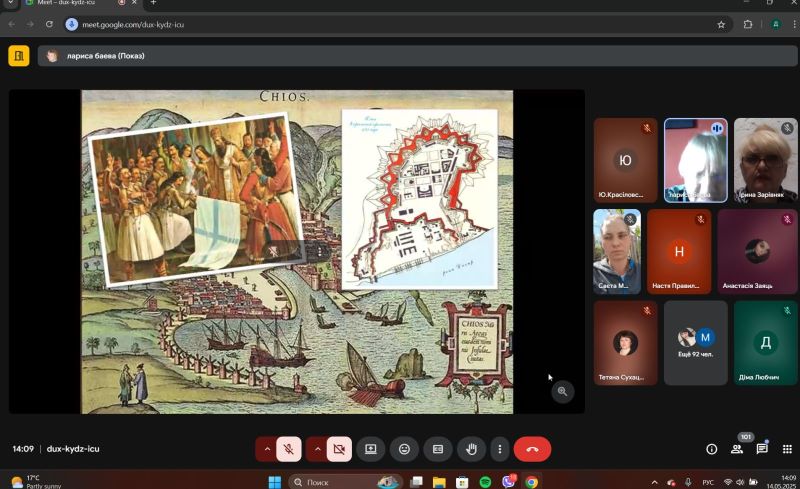The width and height of the screenshot is (800, 489).
Task: Show the participants list with 101 badge
Action: click(x=737, y=449)
